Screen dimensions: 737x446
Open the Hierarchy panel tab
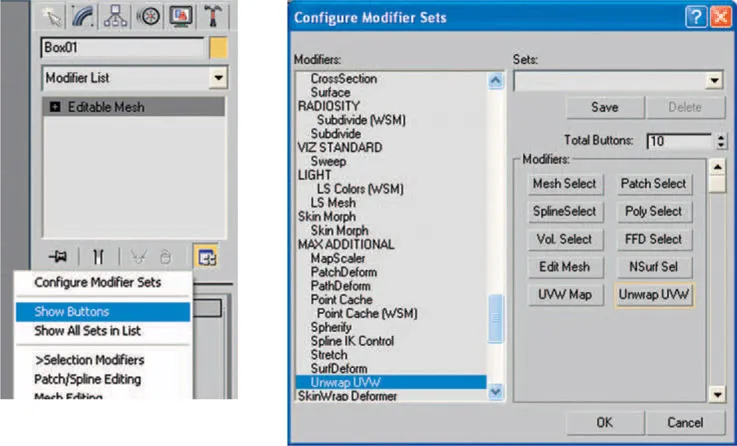tap(116, 14)
